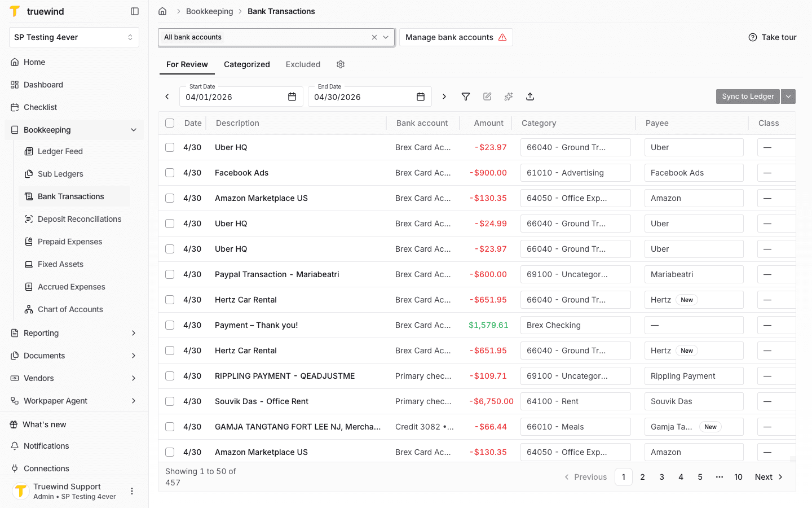Screen dimensions: 812x508
Task: Go to page 2
Action: coord(642,477)
